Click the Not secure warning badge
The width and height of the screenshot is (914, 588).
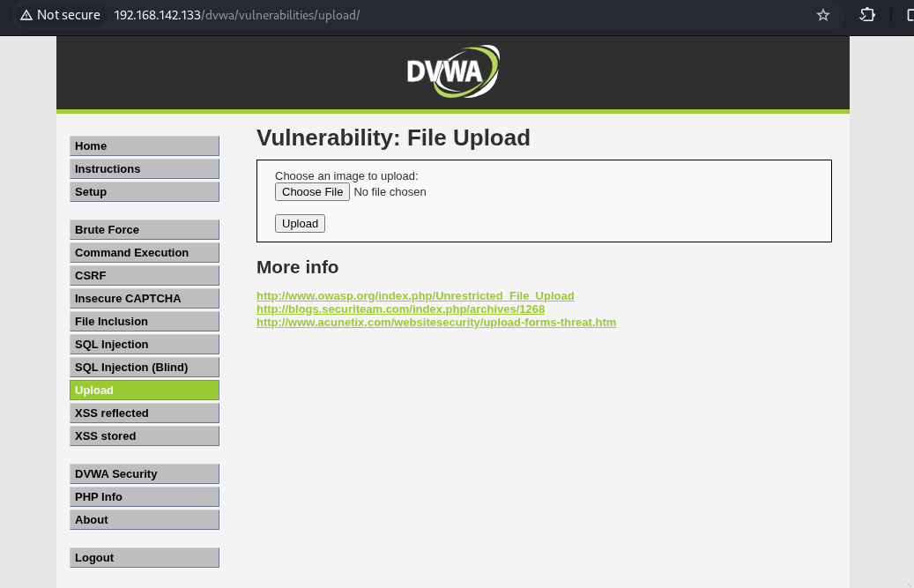tap(60, 15)
